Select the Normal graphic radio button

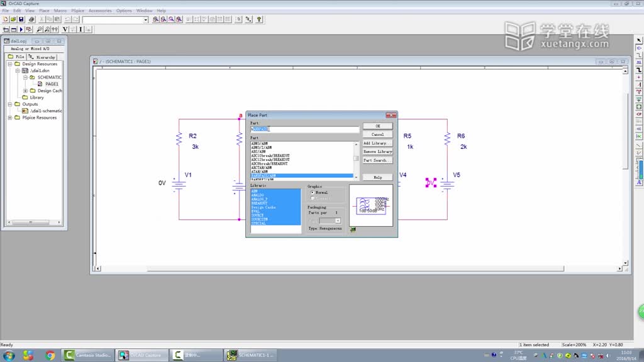(x=313, y=192)
